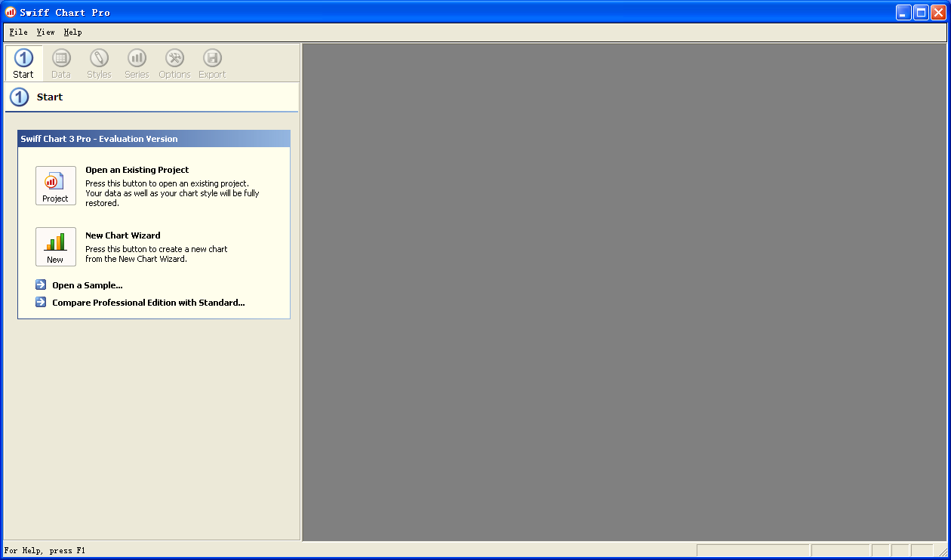
Task: Open the File menu
Action: tap(19, 32)
